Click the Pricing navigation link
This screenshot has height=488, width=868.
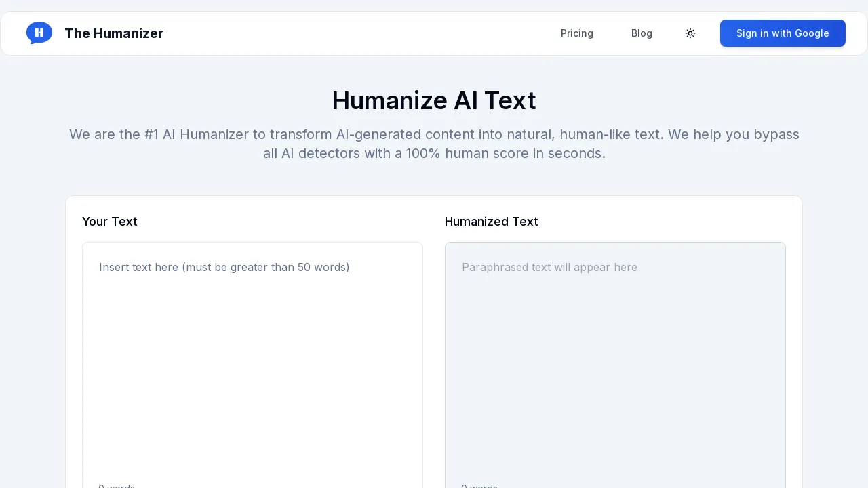click(577, 33)
